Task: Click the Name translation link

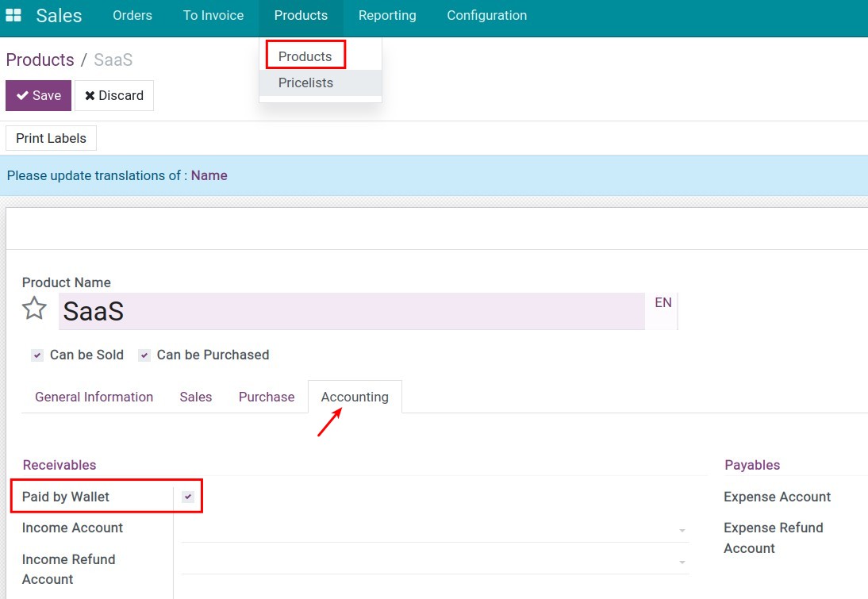Action: (209, 175)
